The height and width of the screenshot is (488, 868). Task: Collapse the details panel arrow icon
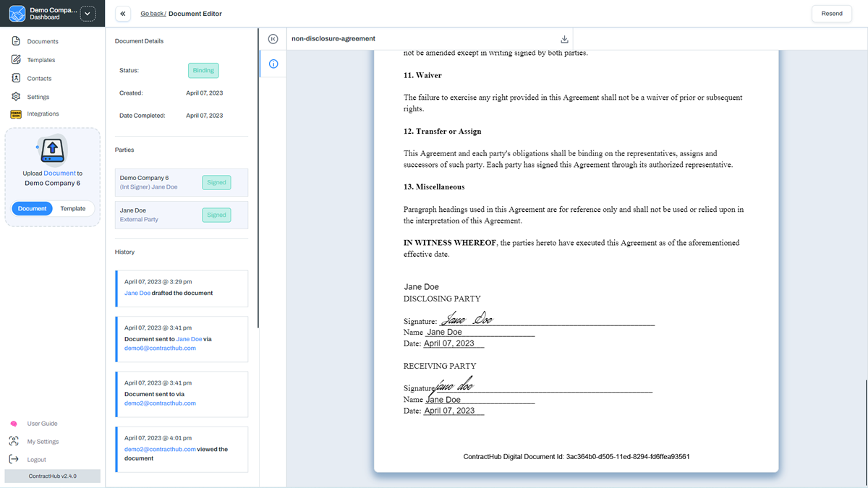point(273,39)
